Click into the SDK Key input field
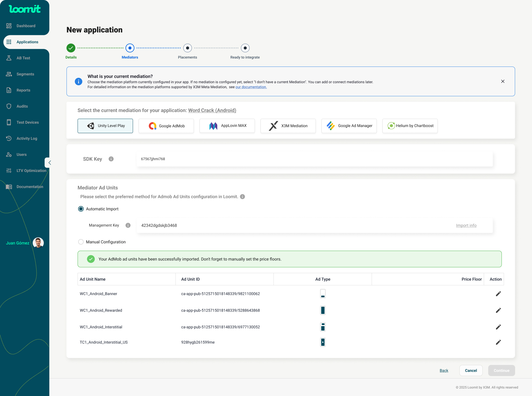Viewport: 532px width, 396px height. pos(314,159)
